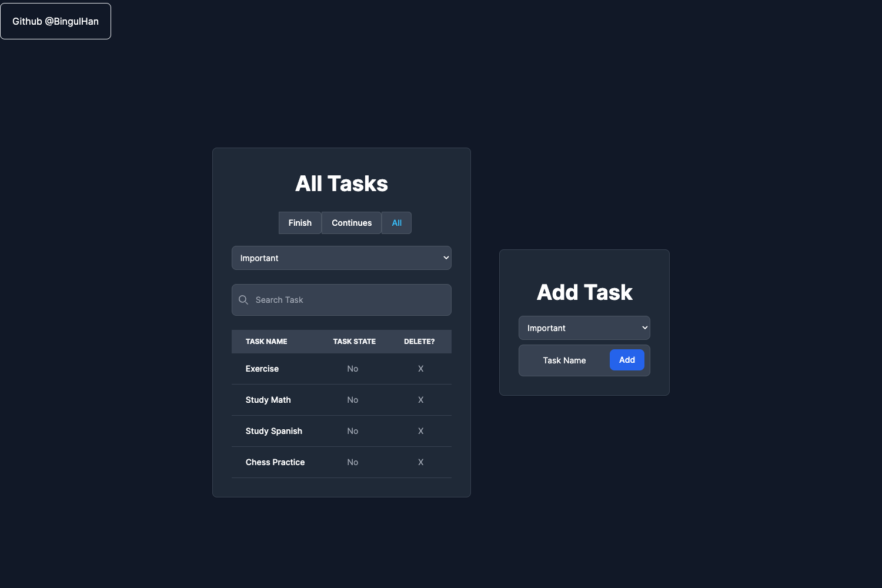Remove Study Spanish using its X icon
The height and width of the screenshot is (588, 882).
point(420,431)
